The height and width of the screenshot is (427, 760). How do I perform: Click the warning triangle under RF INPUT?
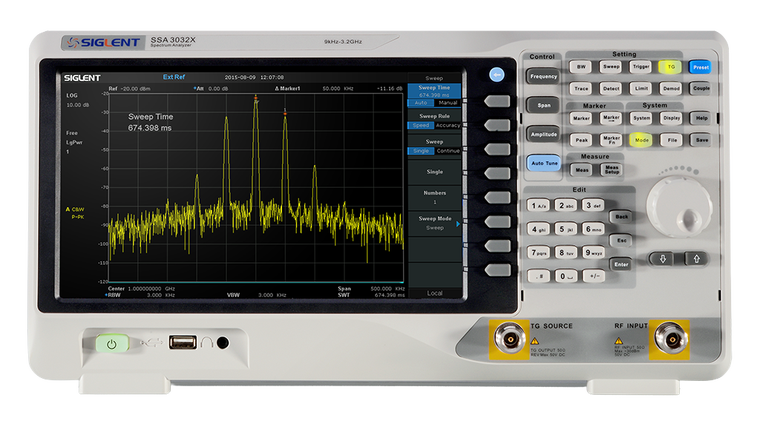(618, 341)
